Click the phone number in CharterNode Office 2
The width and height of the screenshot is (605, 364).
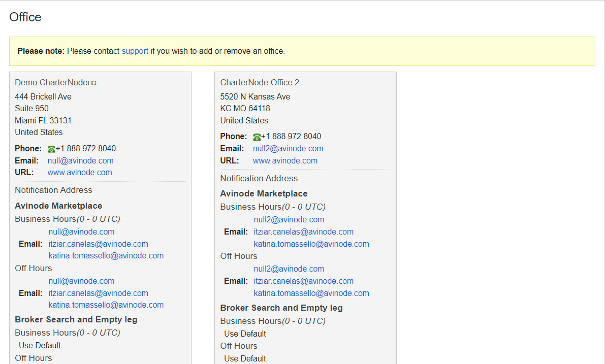tap(291, 137)
